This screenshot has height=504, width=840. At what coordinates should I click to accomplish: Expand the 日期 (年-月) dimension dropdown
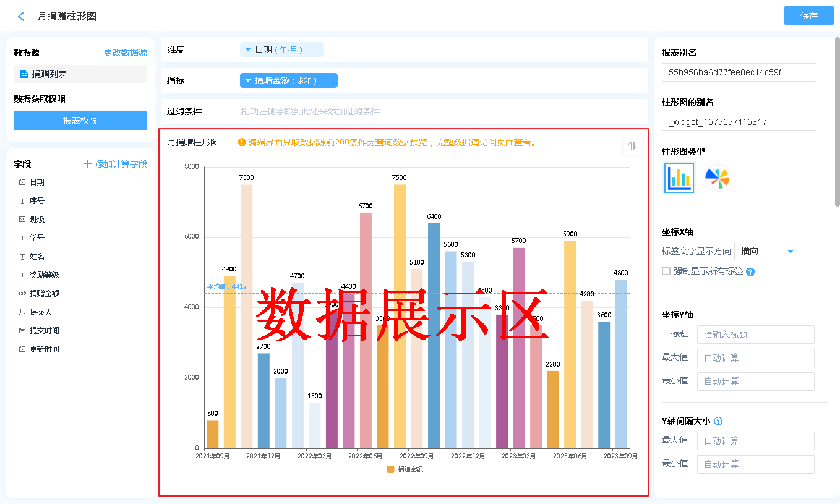[x=248, y=49]
